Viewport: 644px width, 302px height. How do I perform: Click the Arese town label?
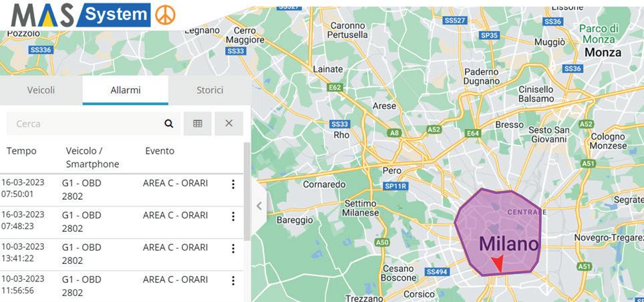tap(384, 106)
